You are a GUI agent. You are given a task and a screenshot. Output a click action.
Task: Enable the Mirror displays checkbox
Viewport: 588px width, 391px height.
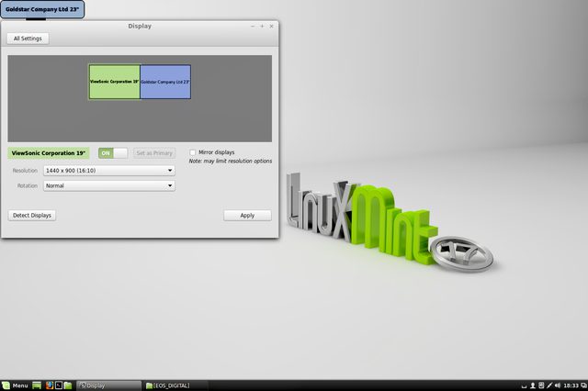point(193,152)
